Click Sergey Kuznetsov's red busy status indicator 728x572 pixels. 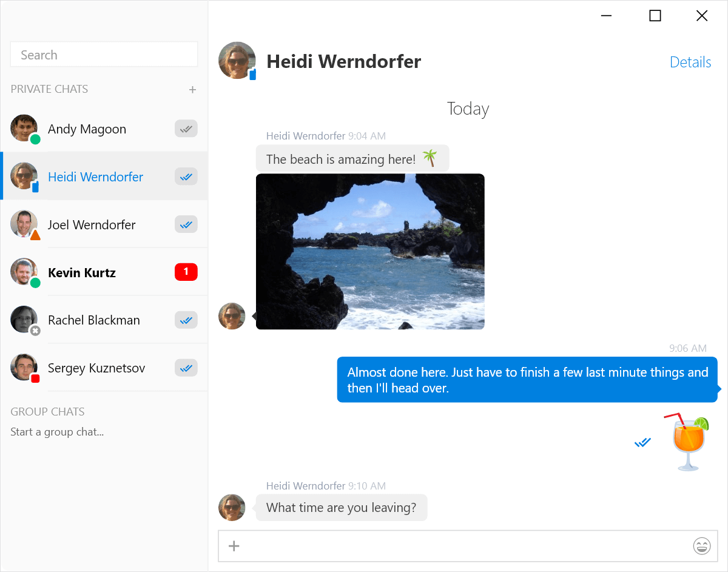point(35,378)
